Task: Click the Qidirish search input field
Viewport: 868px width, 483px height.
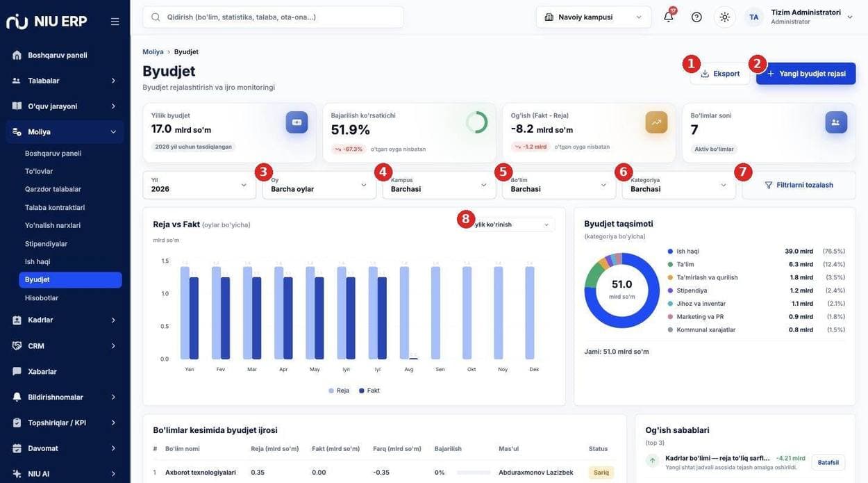Action: 273,17
